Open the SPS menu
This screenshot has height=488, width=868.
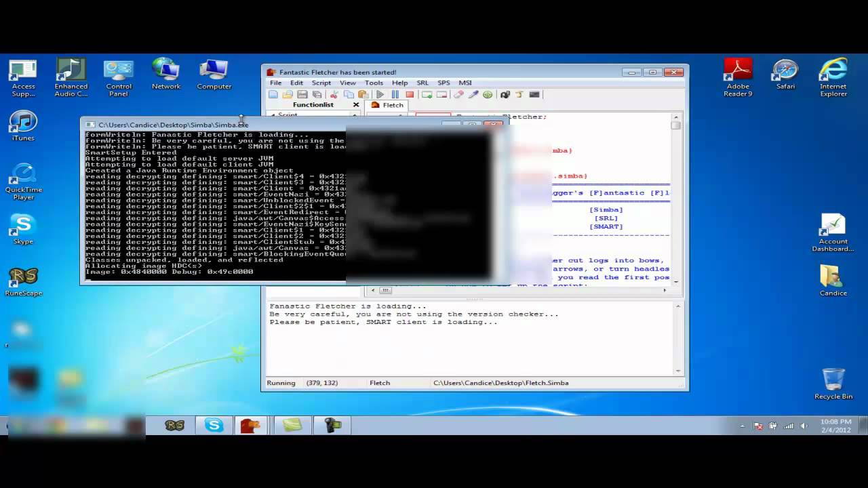(443, 83)
